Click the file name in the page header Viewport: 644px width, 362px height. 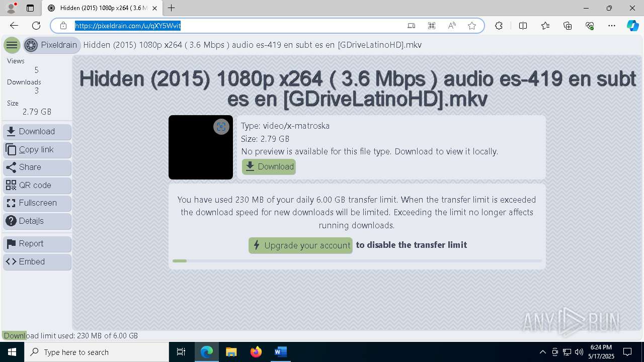252,45
